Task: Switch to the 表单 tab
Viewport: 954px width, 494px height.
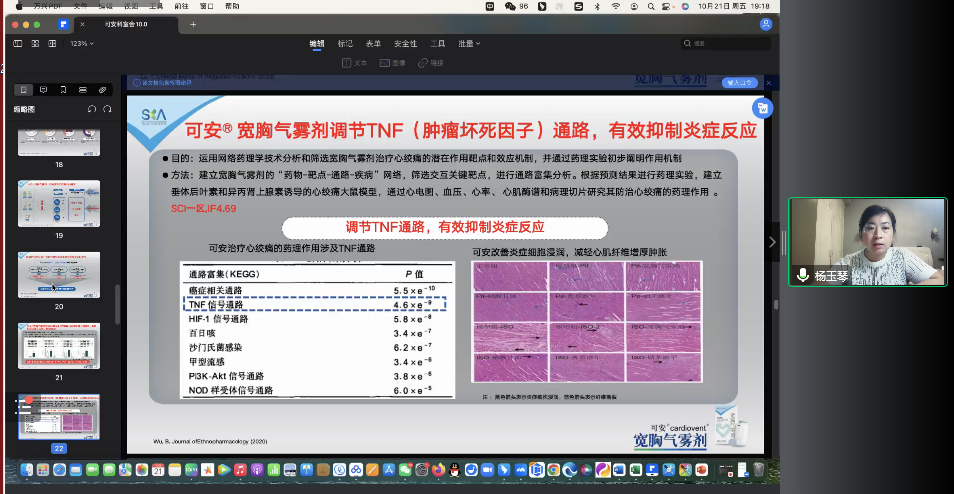Action: pos(373,44)
